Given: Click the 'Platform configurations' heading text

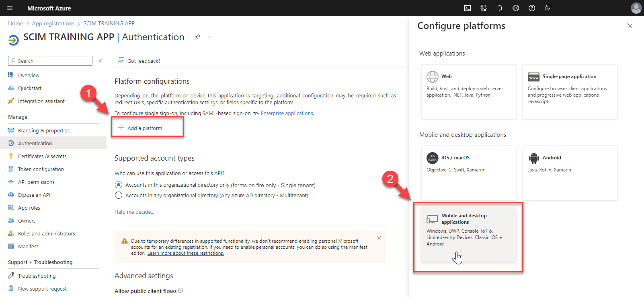Looking at the screenshot, I should pos(152,81).
